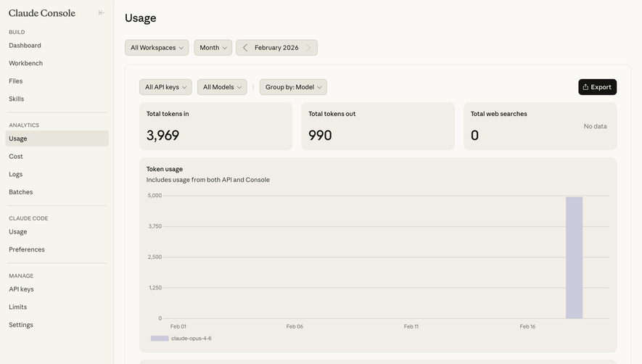Click the 1,250 y-axis label

coord(155,287)
